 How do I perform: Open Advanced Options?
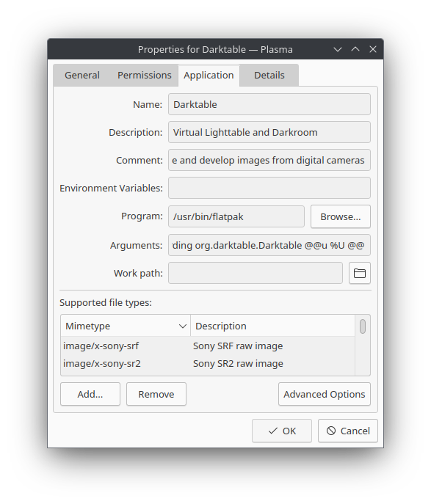coord(325,394)
